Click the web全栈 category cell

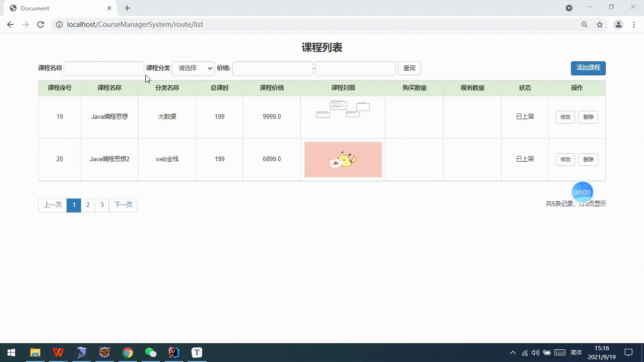click(167, 159)
